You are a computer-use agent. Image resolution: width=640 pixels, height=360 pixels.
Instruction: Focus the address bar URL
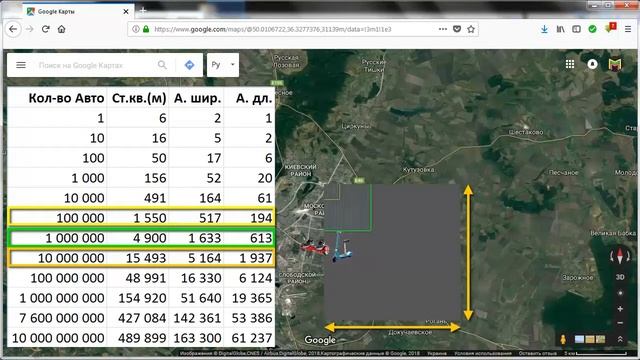click(273, 29)
